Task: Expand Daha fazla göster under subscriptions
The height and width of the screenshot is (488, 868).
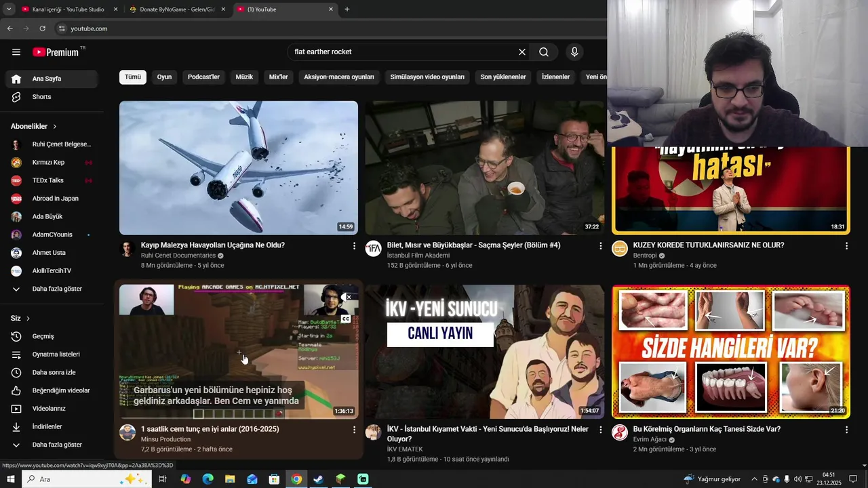Action: pos(52,289)
